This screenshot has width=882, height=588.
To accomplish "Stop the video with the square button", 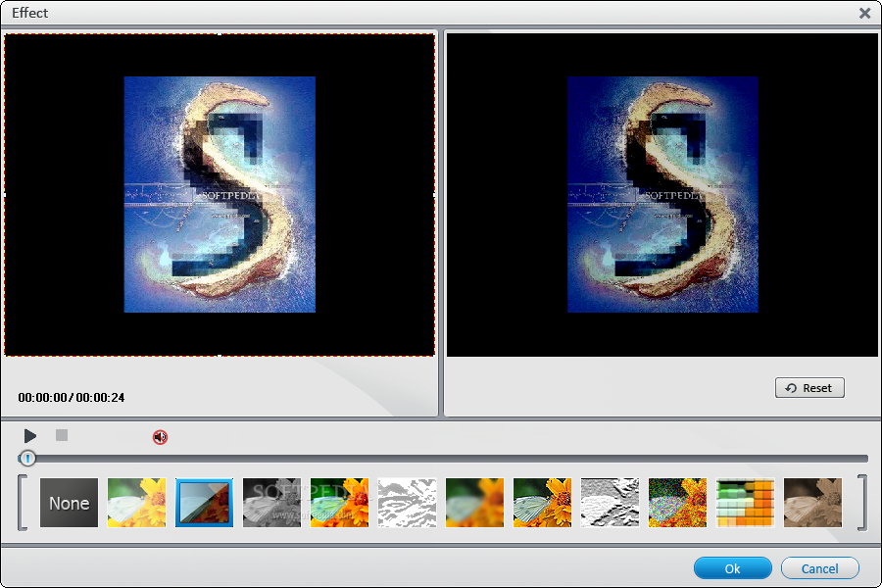I will click(x=62, y=435).
